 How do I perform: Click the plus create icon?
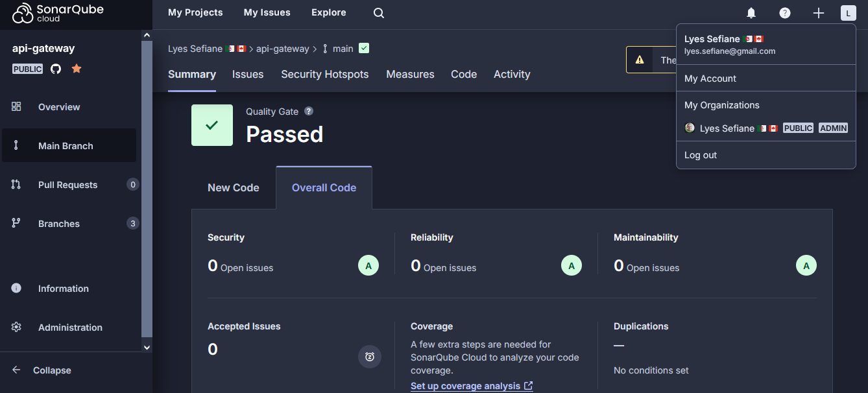click(819, 13)
